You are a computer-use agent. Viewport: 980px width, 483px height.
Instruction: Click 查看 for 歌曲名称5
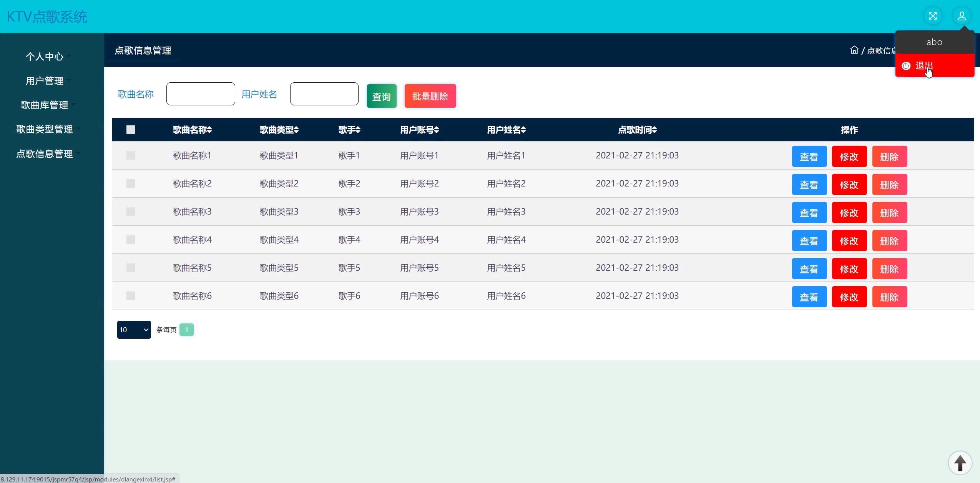coord(809,268)
